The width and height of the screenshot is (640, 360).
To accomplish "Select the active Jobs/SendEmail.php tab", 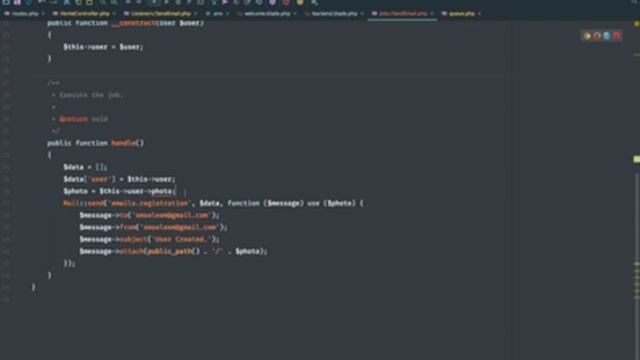I will (403, 13).
